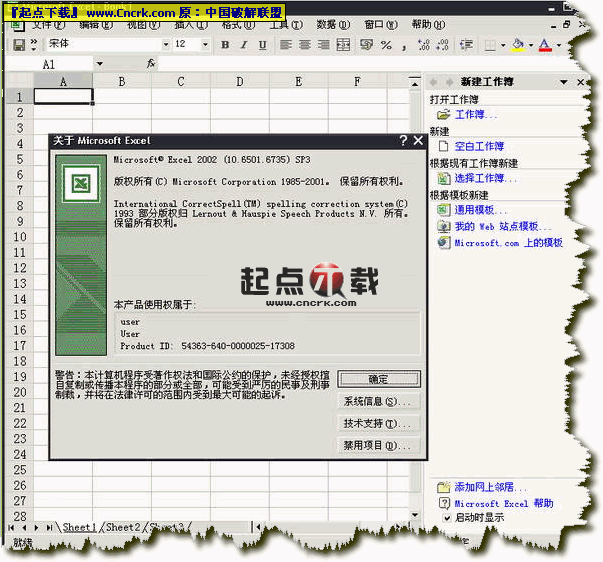
Task: Open font size dropdown showing 12
Action: click(205, 44)
